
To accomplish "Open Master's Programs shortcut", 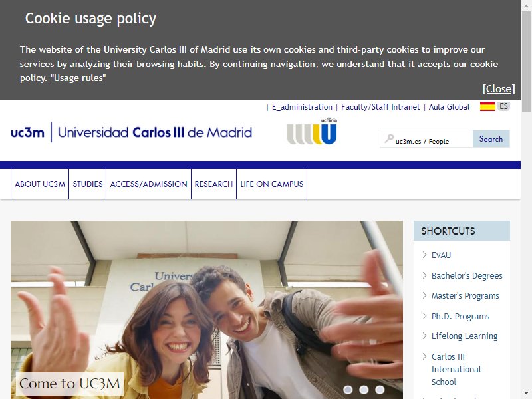I will tap(465, 295).
